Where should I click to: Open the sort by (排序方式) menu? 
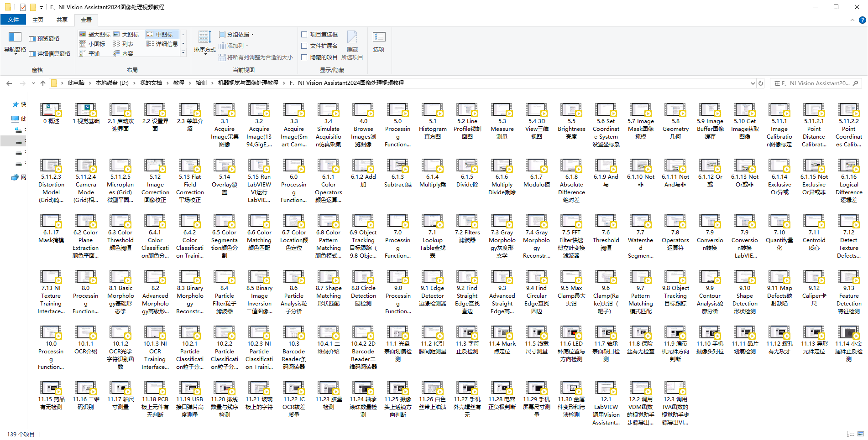coord(204,42)
